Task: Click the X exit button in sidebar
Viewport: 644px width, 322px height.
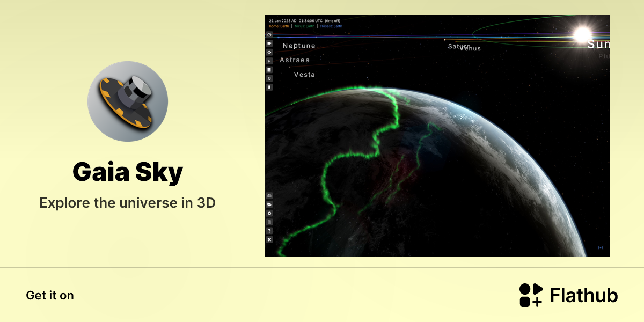Action: (x=269, y=239)
